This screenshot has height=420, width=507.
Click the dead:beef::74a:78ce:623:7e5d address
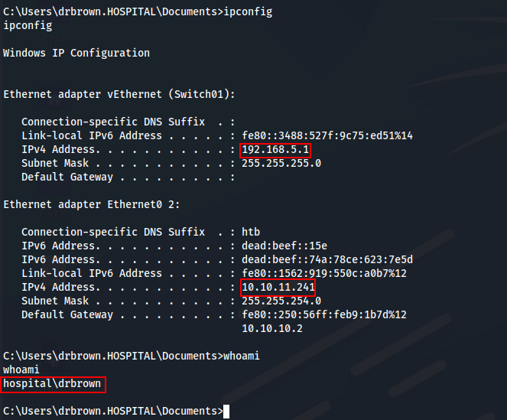pos(327,259)
